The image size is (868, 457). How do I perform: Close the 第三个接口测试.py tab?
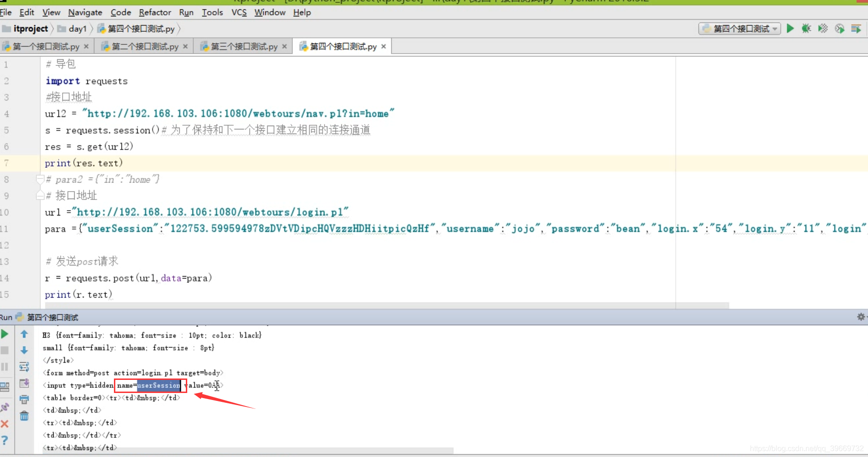(284, 46)
